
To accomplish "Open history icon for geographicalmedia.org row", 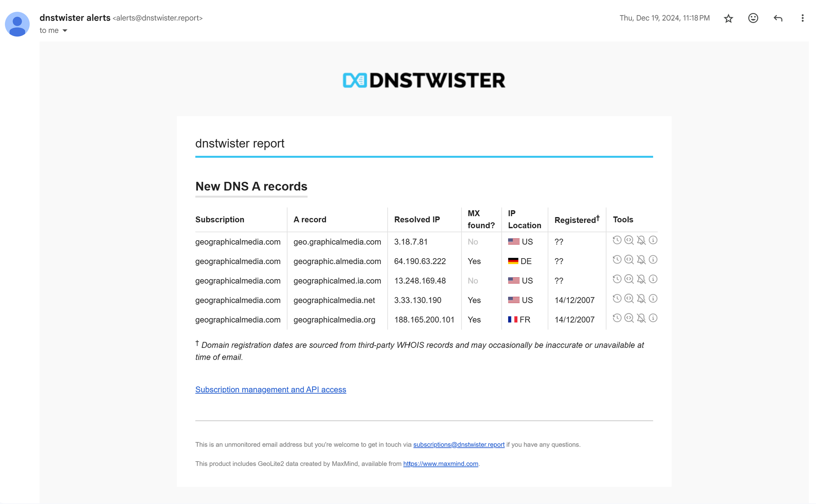I will point(617,318).
